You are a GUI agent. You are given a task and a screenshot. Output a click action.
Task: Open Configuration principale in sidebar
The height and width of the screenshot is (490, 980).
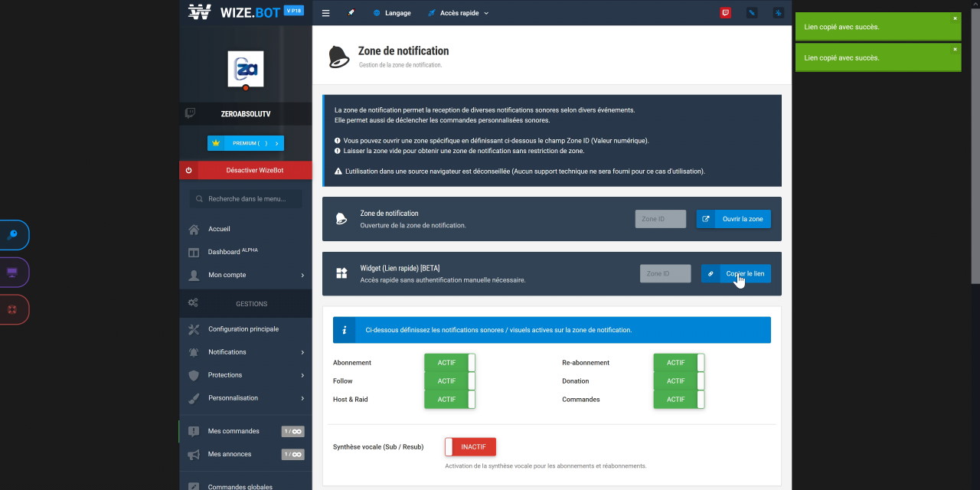click(243, 329)
